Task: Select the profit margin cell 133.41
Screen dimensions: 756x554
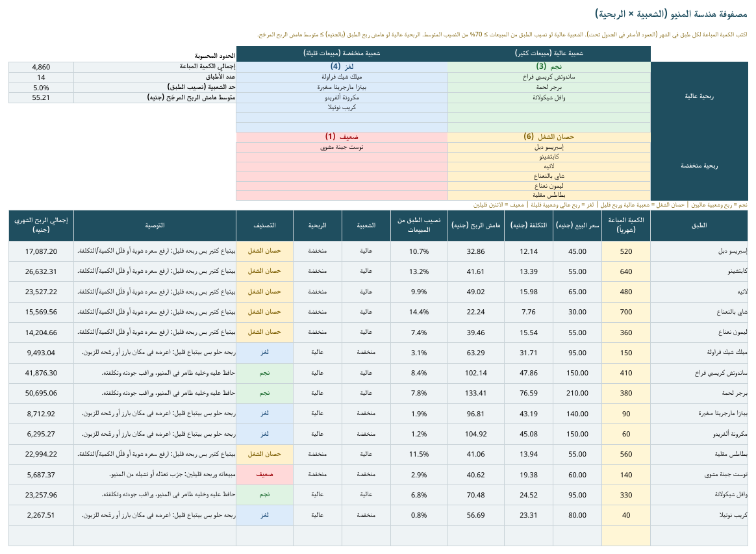Action: point(476,393)
